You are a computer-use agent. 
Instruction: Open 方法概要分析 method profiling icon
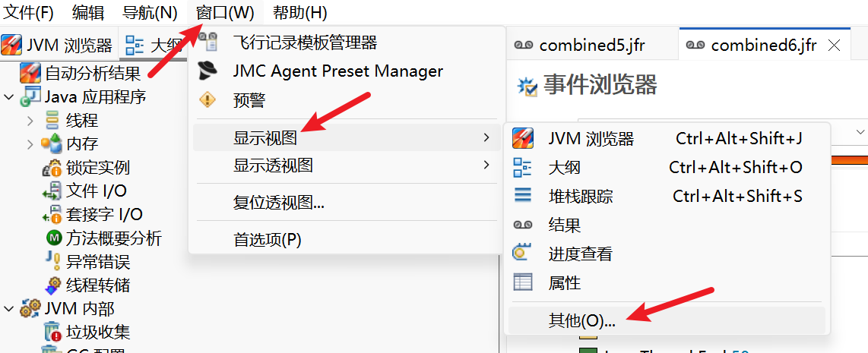pyautogui.click(x=54, y=238)
